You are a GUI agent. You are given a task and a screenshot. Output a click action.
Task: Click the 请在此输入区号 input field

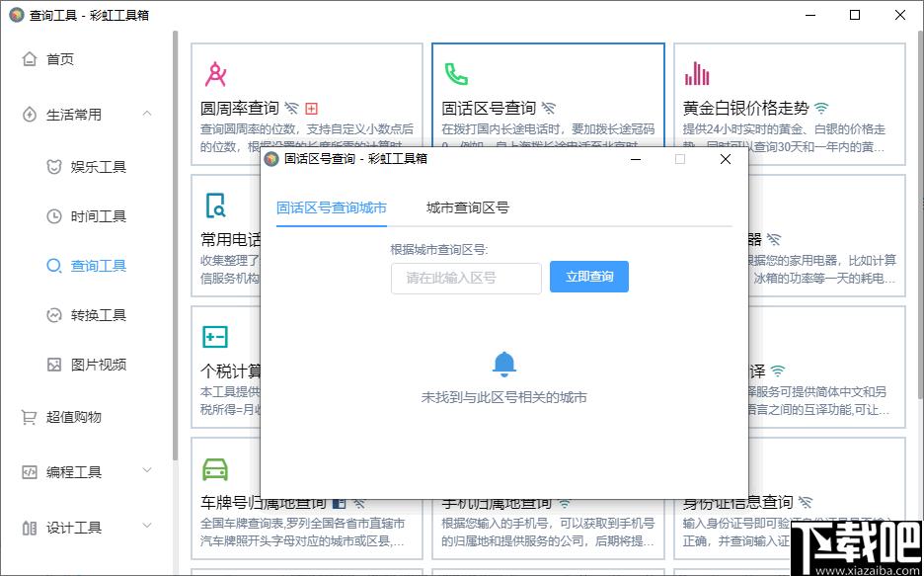(x=466, y=279)
